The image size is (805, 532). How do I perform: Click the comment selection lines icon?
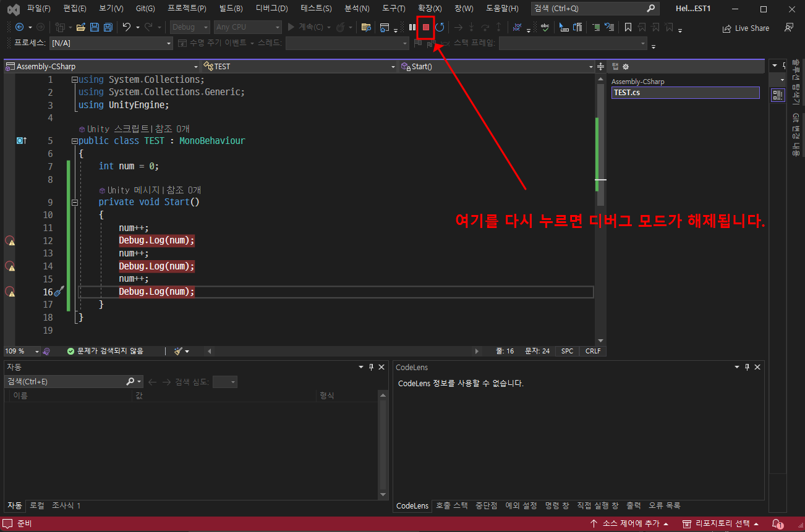595,27
